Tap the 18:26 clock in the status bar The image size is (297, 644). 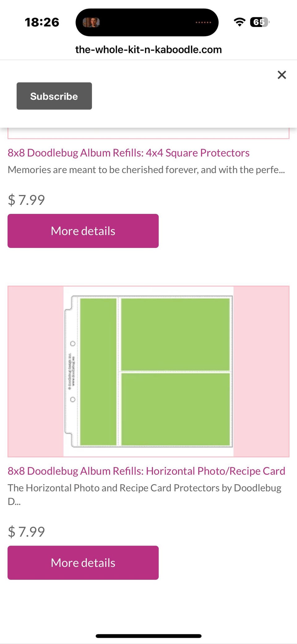(42, 22)
